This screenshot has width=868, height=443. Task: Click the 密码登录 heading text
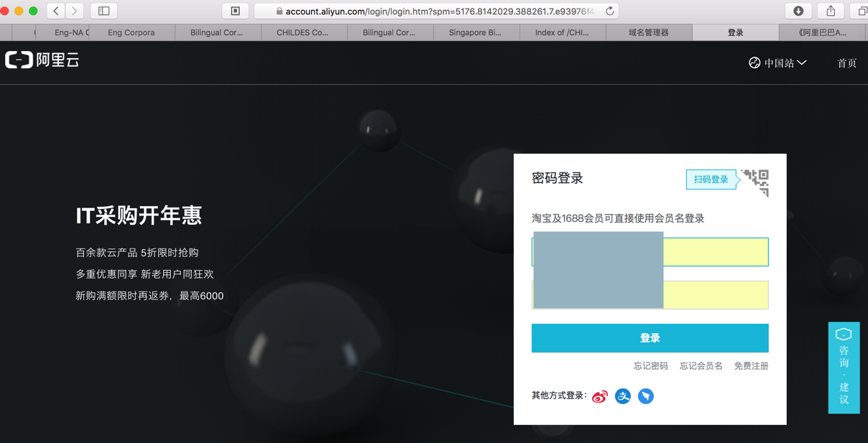[x=558, y=179]
